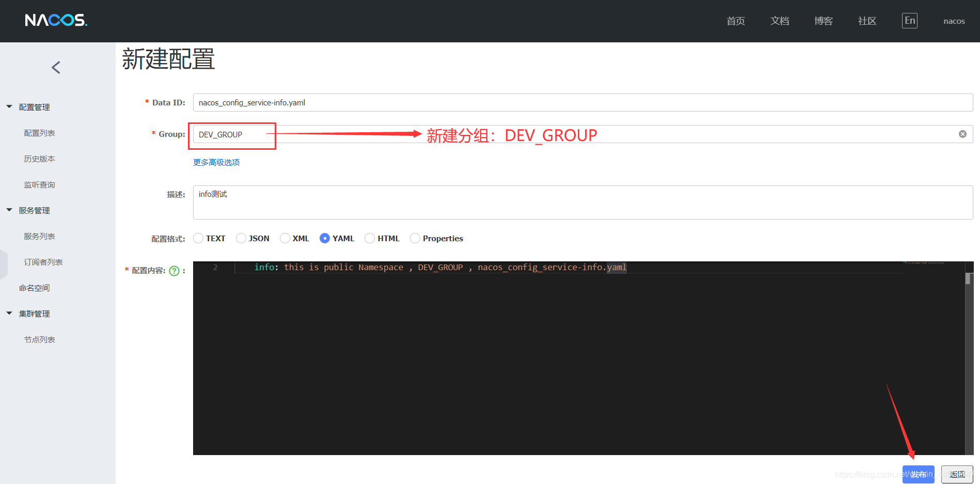Screen dimensions: 980x484
Task: Expand 更多高级选项 link
Action: coord(216,162)
